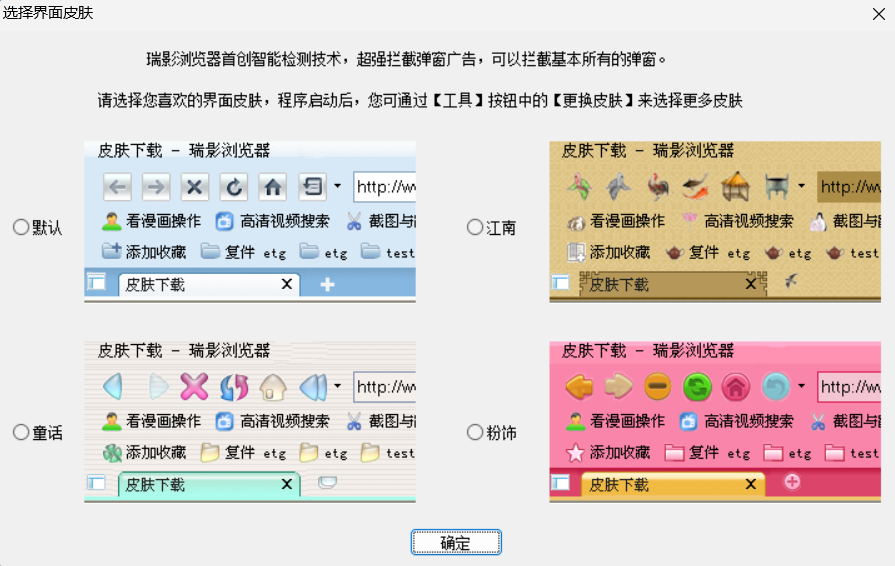This screenshot has width=895, height=566.
Task: Open toolbar dropdown arrow in 粉饰 preview
Action: coord(801,386)
